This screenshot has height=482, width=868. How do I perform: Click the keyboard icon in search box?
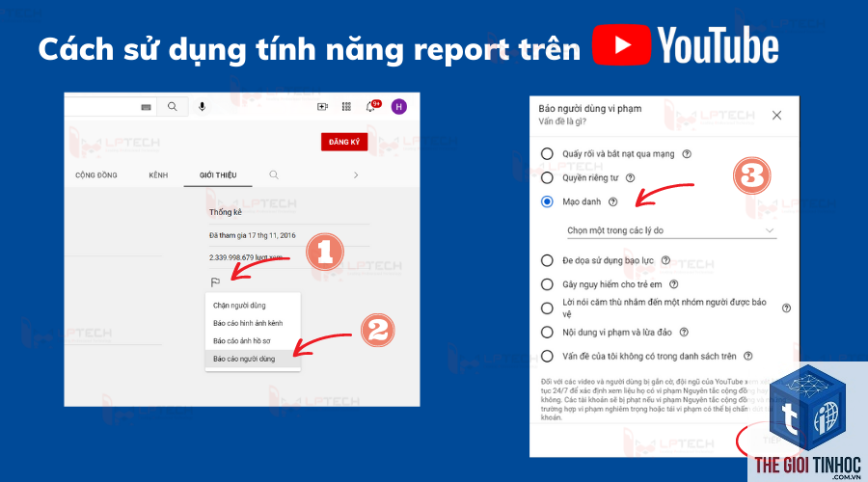(147, 107)
